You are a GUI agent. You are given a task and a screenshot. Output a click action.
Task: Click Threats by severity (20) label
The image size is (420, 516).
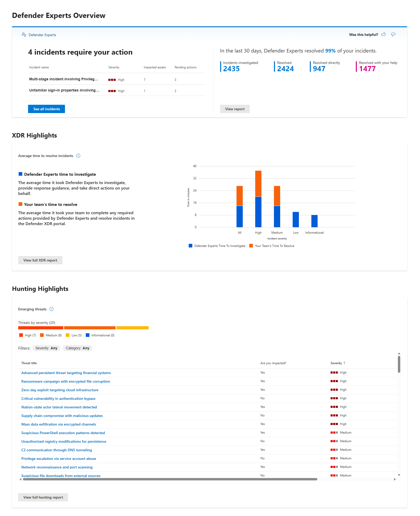point(37,323)
